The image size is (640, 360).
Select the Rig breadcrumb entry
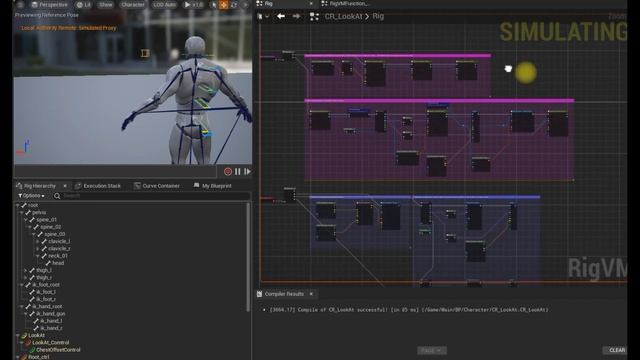pos(378,16)
